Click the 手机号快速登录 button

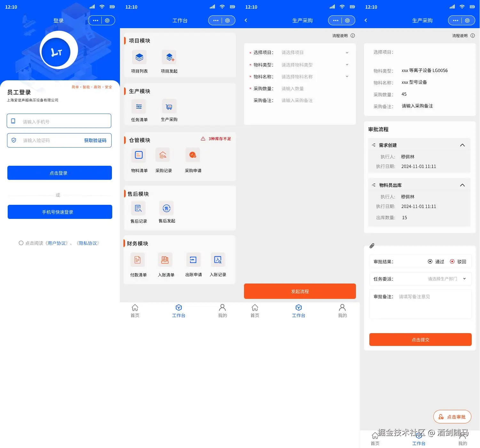point(60,212)
